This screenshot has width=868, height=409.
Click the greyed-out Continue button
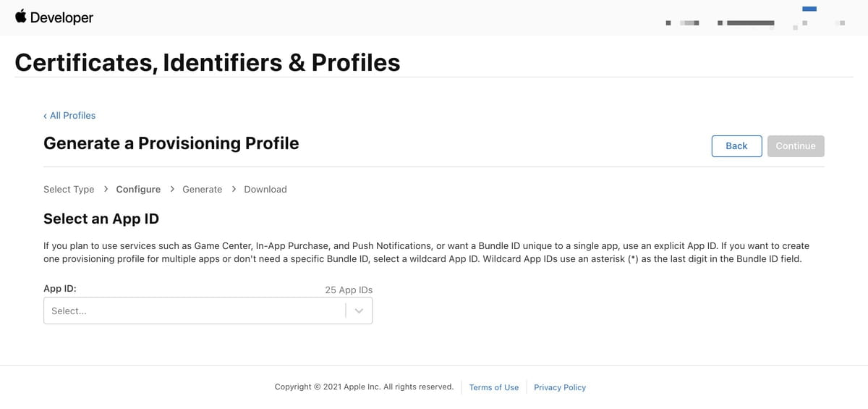click(x=796, y=146)
